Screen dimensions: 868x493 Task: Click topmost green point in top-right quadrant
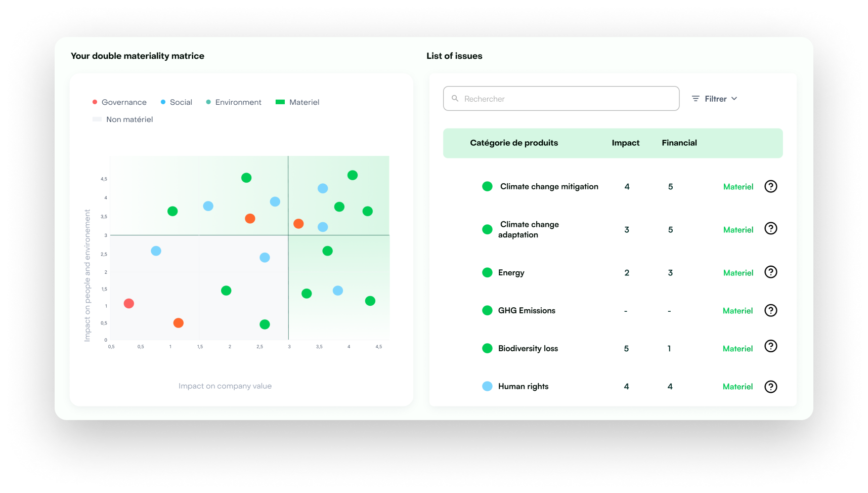pos(353,175)
